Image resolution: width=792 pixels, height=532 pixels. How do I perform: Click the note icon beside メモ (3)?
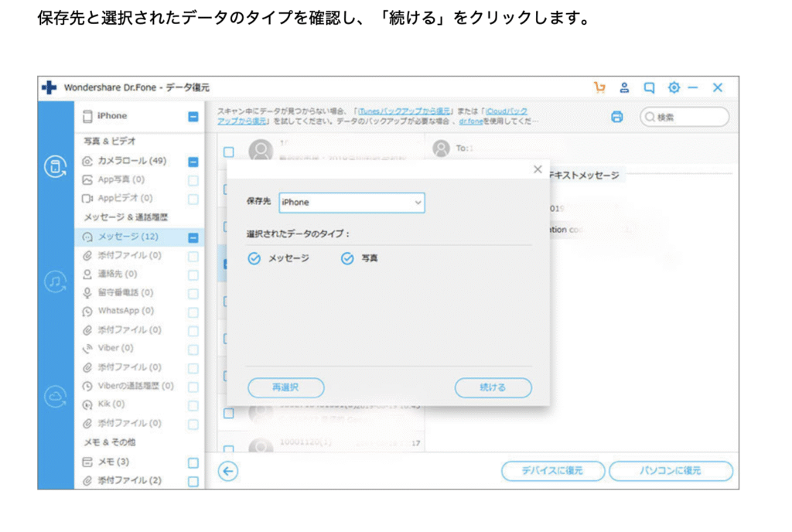(x=87, y=462)
